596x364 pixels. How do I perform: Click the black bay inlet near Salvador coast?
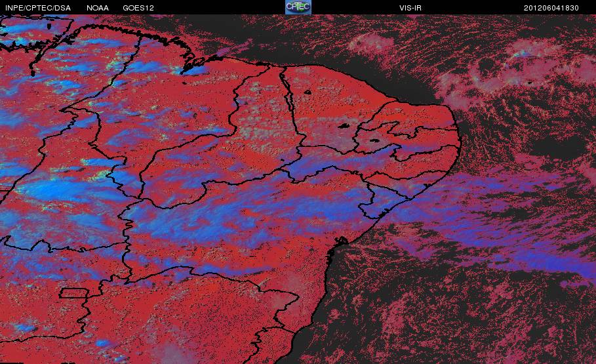point(340,241)
